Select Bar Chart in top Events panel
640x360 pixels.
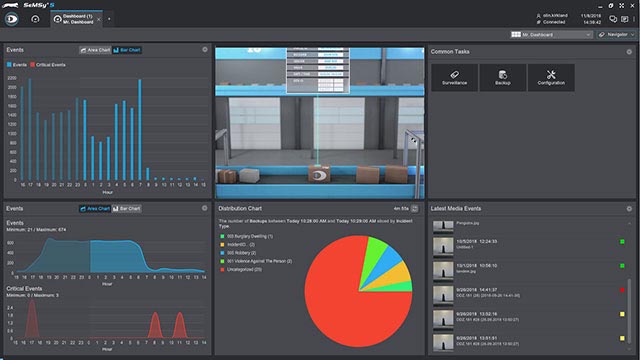(x=127, y=50)
